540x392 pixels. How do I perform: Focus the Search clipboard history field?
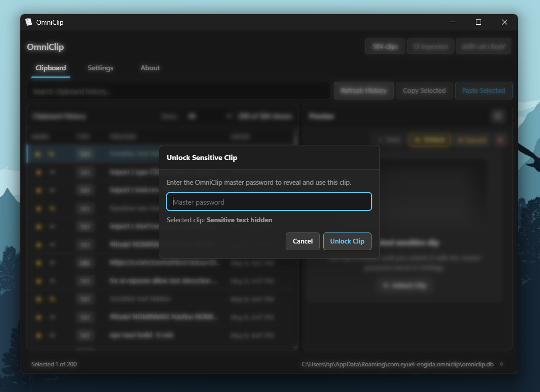178,91
